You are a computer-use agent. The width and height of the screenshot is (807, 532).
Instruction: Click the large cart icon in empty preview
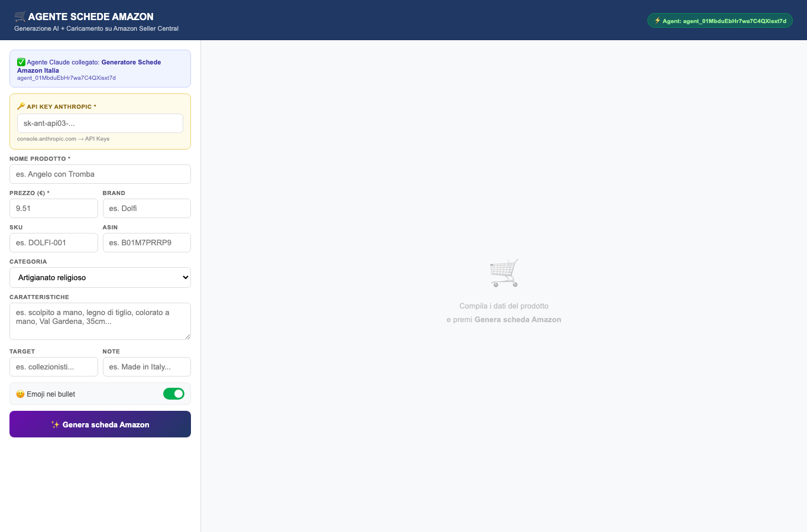pyautogui.click(x=504, y=273)
